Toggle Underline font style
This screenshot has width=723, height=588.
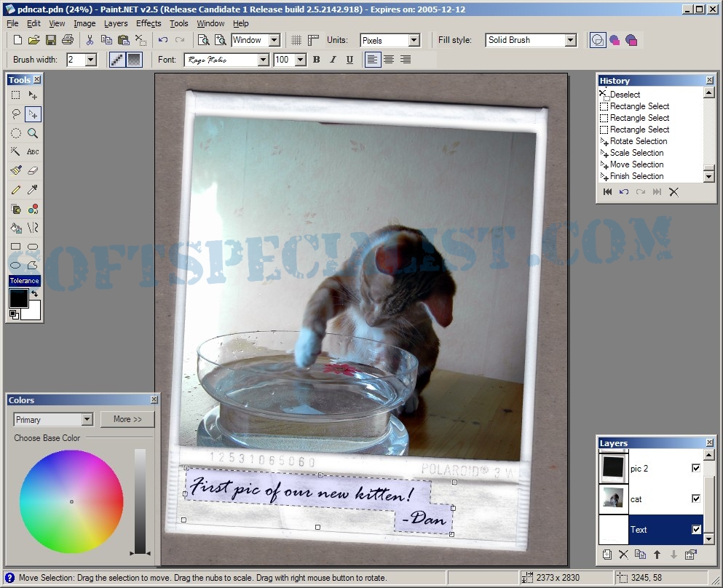tap(349, 60)
